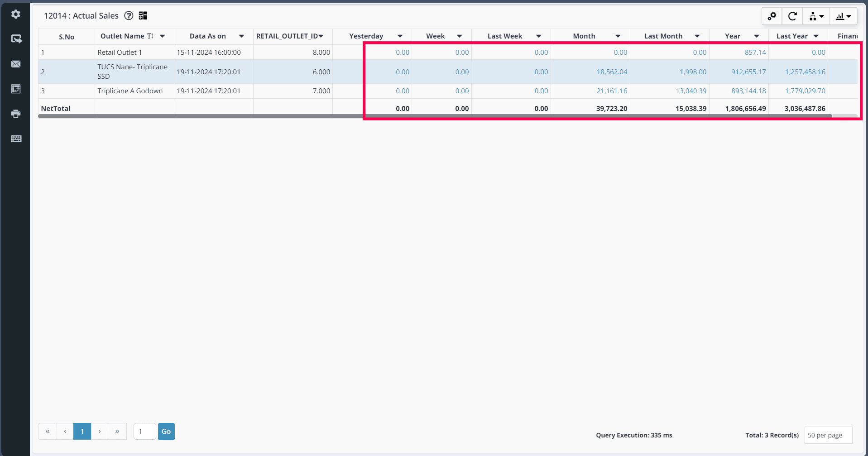This screenshot has width=868, height=456.
Task: Open Yesterday column dropdown arrow
Action: tap(400, 36)
